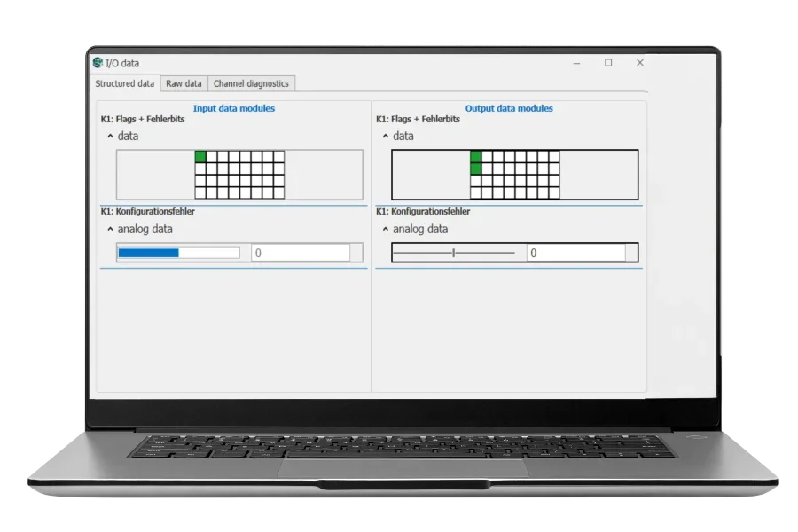The width and height of the screenshot is (798, 532).
Task: Focus the Input analog data value field
Action: (x=301, y=253)
